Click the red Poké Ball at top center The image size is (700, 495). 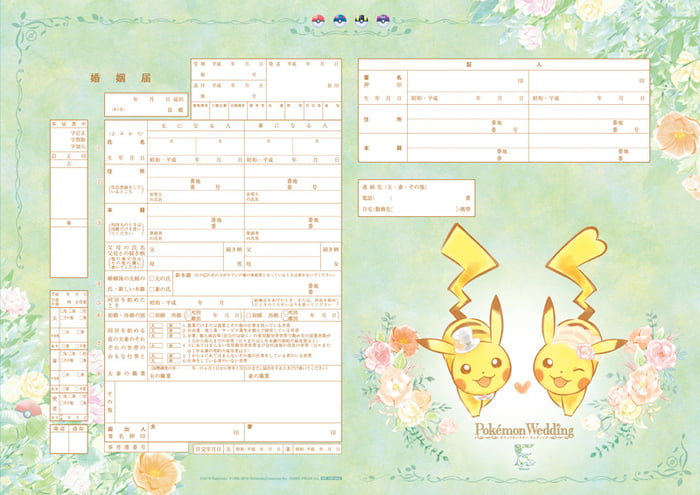click(320, 18)
